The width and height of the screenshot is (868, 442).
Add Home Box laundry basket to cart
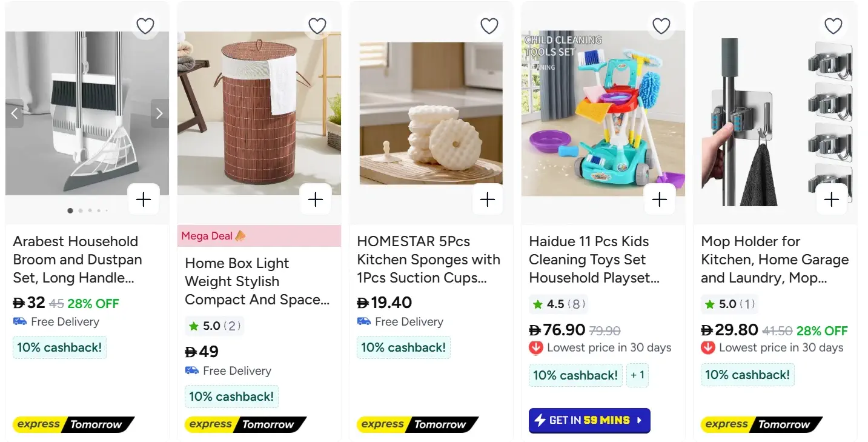point(316,199)
